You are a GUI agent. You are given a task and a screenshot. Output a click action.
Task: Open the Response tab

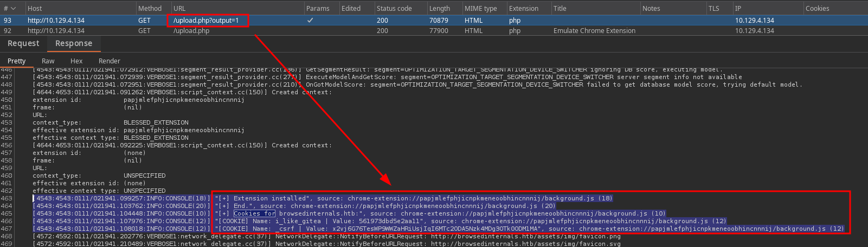(x=74, y=43)
